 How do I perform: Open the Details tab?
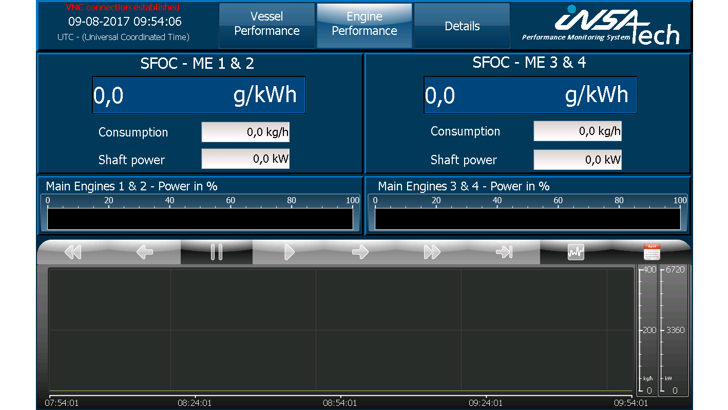462,25
